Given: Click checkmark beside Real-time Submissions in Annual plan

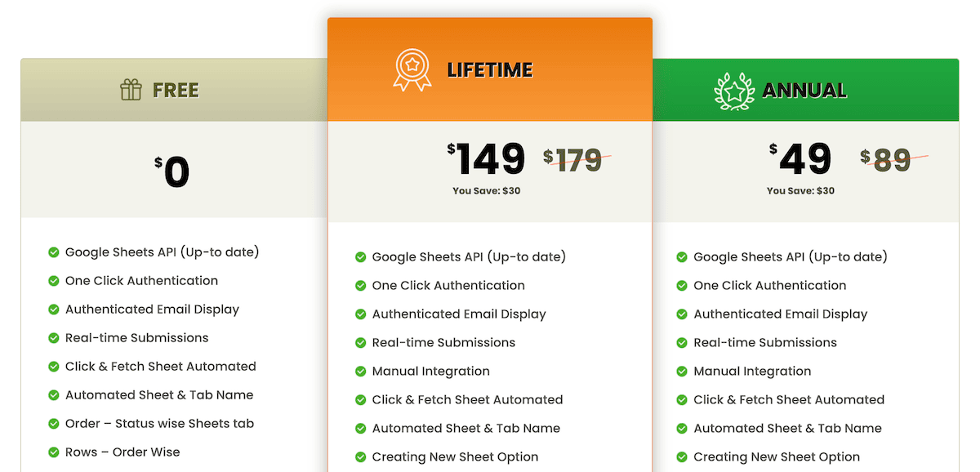Looking at the screenshot, I should point(682,343).
